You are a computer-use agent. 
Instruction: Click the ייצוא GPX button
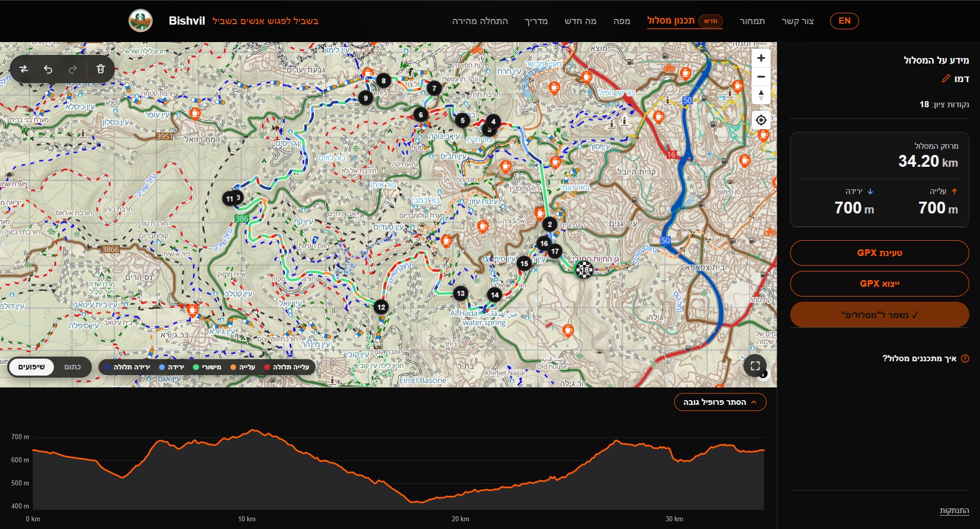click(x=879, y=284)
